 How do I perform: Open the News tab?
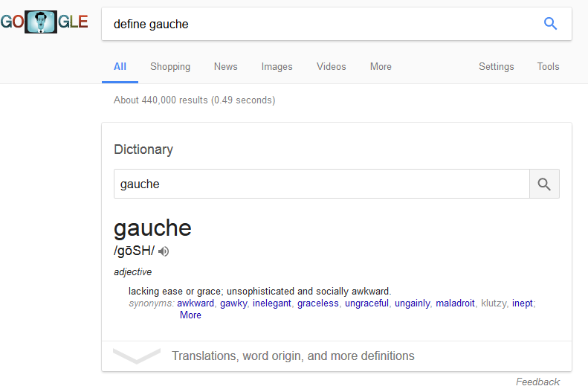tap(225, 66)
